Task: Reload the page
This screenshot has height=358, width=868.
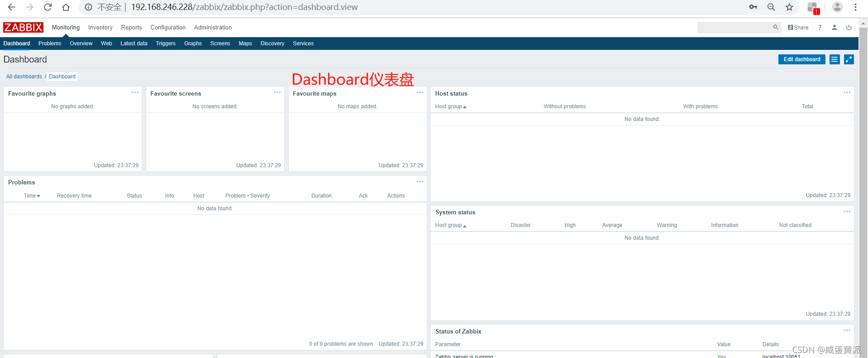Action: point(48,7)
